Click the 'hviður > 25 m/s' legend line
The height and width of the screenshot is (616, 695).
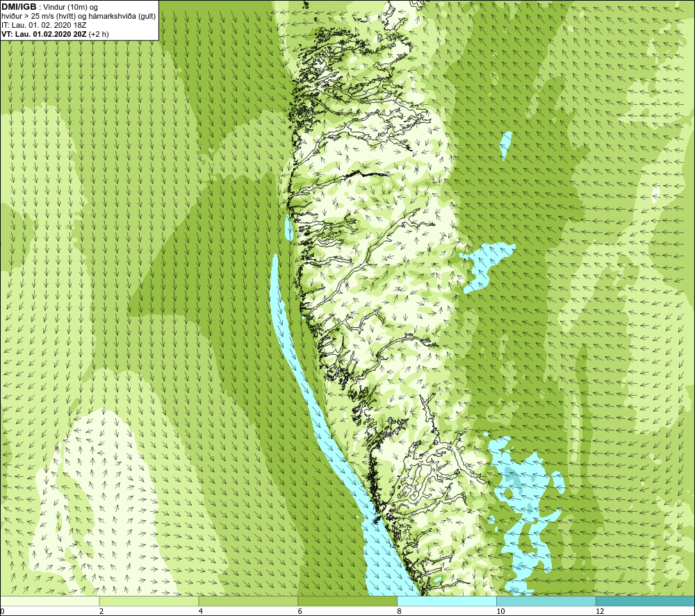click(x=79, y=17)
